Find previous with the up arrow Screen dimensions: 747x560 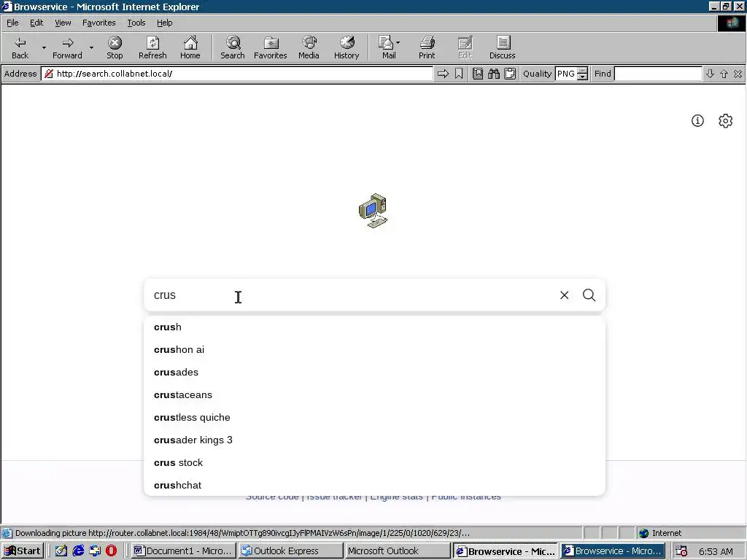click(724, 74)
